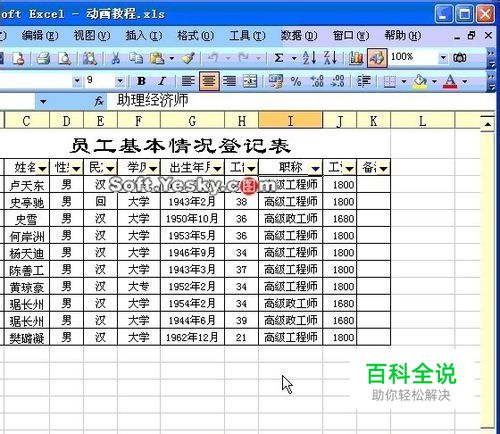Sort descending Z to A
Viewport: 500px width, 434px height.
point(330,58)
